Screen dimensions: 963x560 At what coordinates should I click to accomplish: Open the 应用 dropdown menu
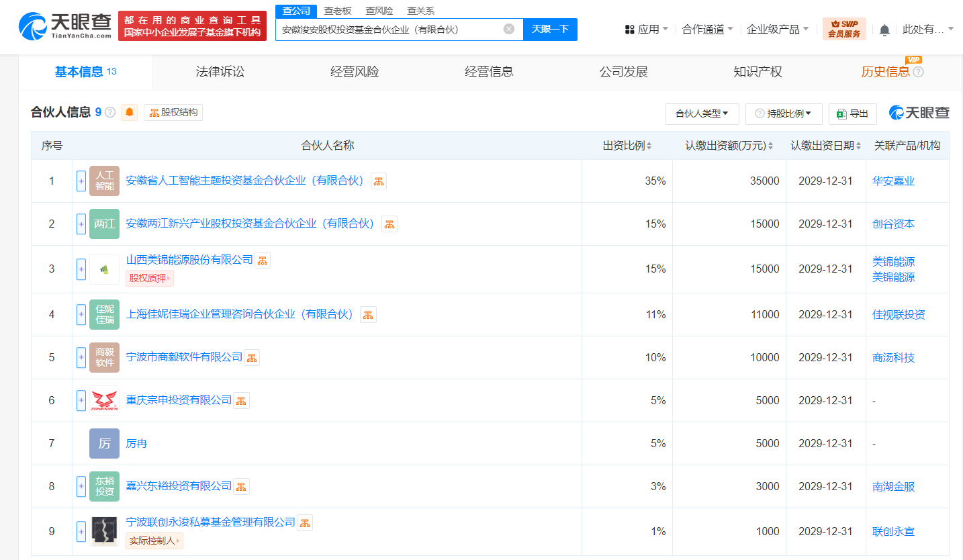pyautogui.click(x=647, y=30)
